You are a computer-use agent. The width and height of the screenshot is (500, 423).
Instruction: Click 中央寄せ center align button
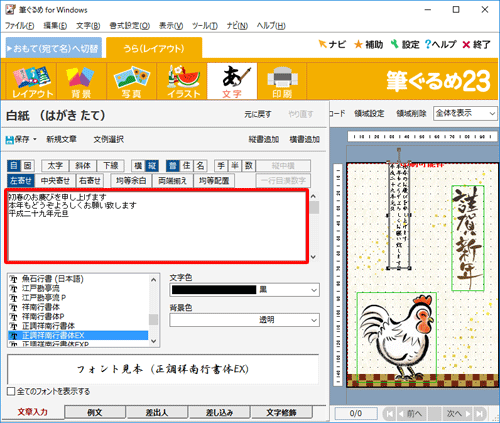(55, 181)
